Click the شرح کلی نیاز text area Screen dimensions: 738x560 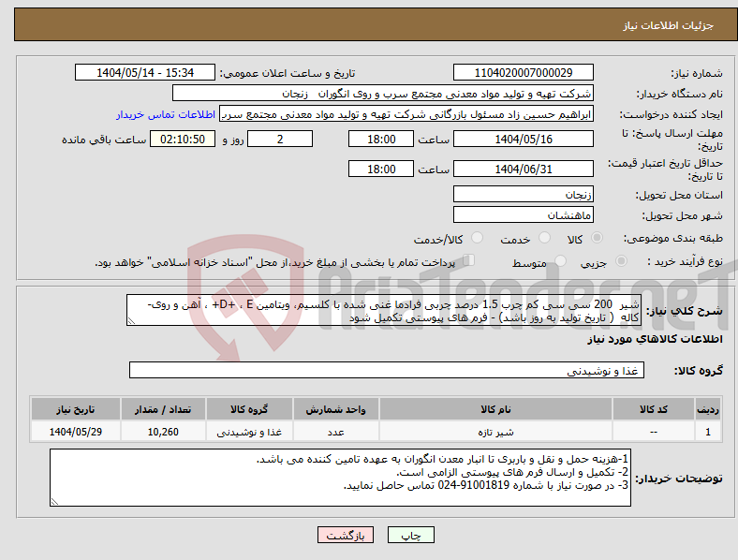[384, 311]
